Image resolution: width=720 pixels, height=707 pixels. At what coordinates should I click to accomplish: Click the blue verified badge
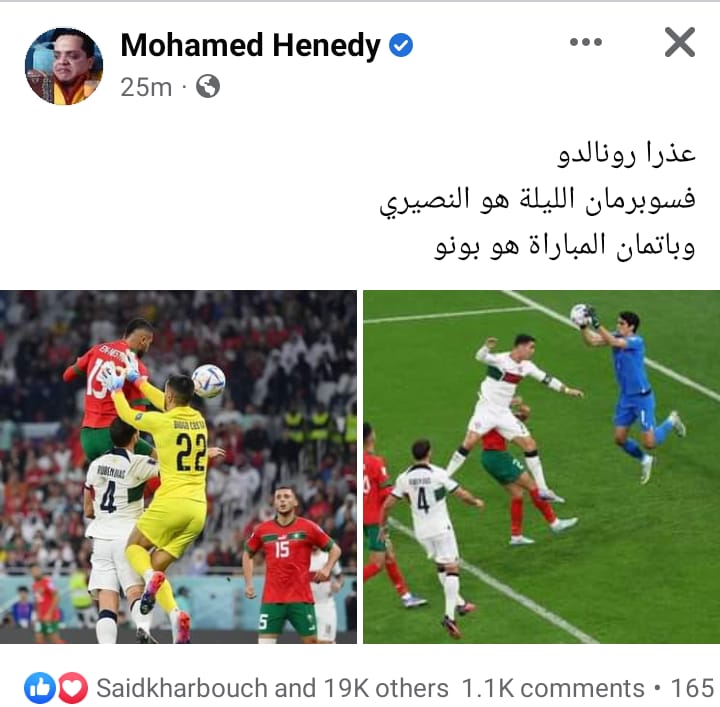click(x=401, y=45)
